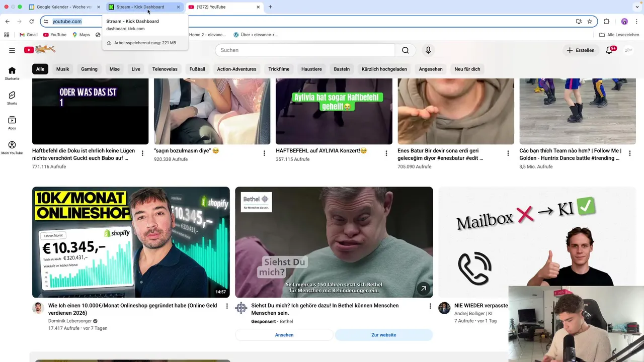Open the Gmail bookmark
Viewport: 644px width, 362px height.
click(x=28, y=35)
